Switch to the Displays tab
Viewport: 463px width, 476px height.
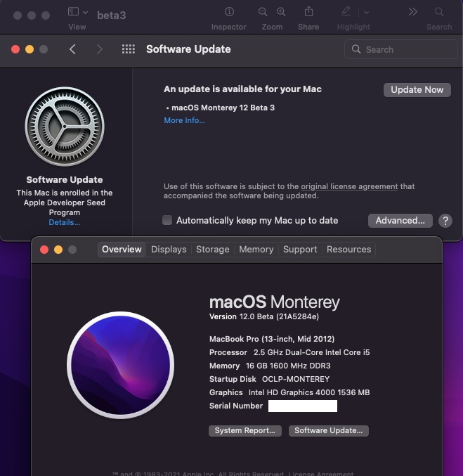[169, 250]
